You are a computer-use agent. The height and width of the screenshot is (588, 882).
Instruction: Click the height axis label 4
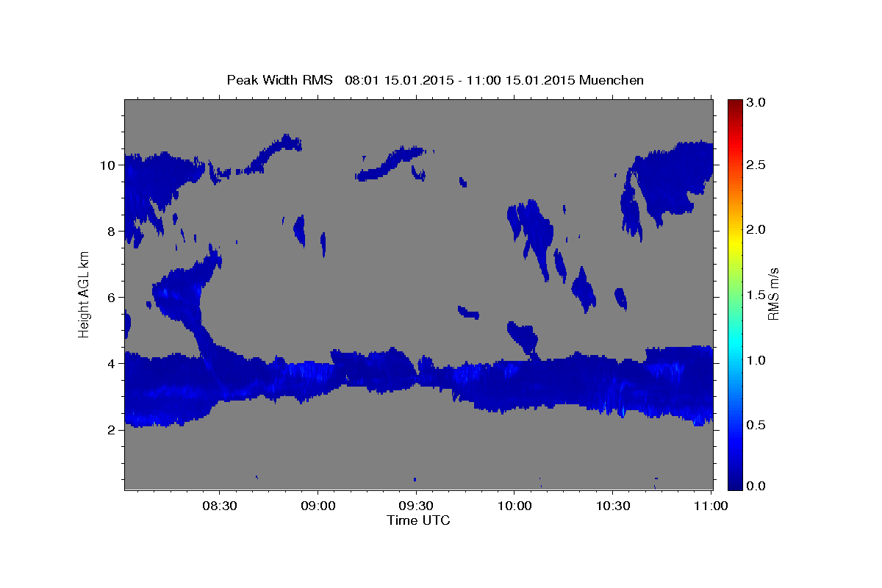coord(112,364)
